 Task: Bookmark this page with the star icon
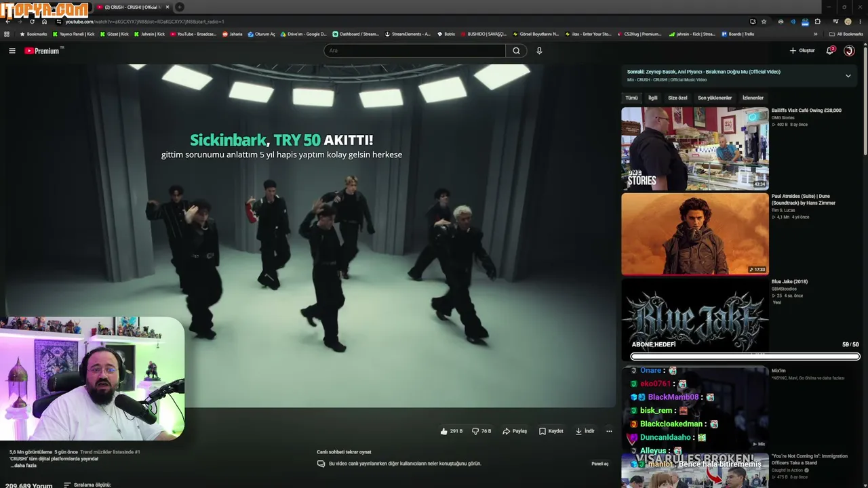tap(764, 22)
